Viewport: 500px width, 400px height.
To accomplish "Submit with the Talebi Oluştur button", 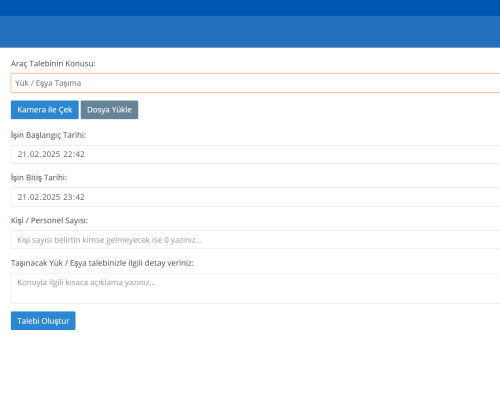I will click(x=43, y=321).
